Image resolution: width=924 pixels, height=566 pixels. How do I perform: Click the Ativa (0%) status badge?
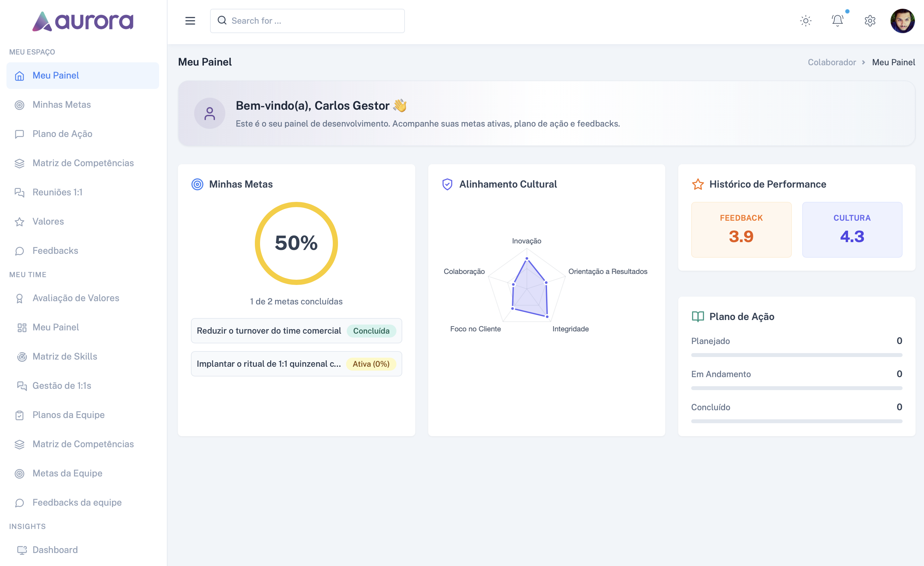pos(371,363)
